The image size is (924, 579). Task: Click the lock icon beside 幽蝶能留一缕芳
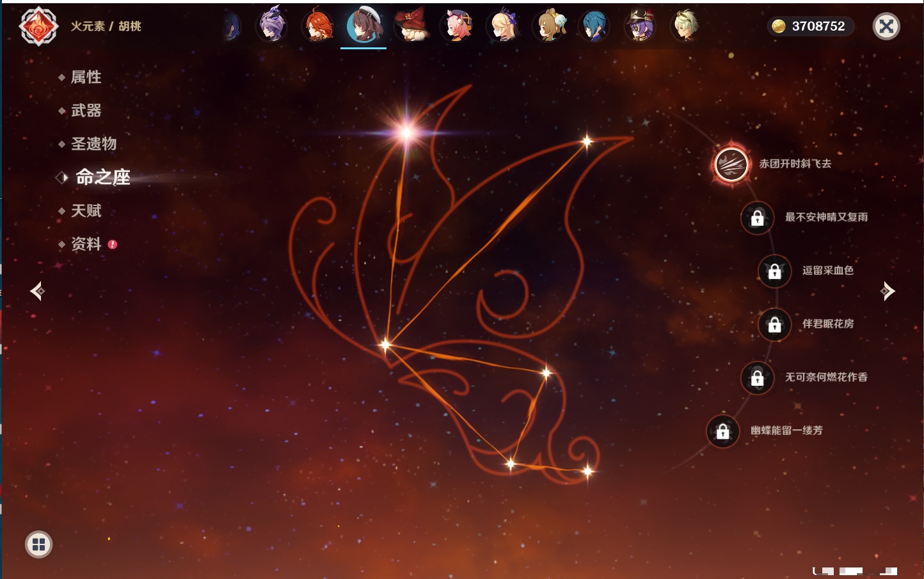722,431
